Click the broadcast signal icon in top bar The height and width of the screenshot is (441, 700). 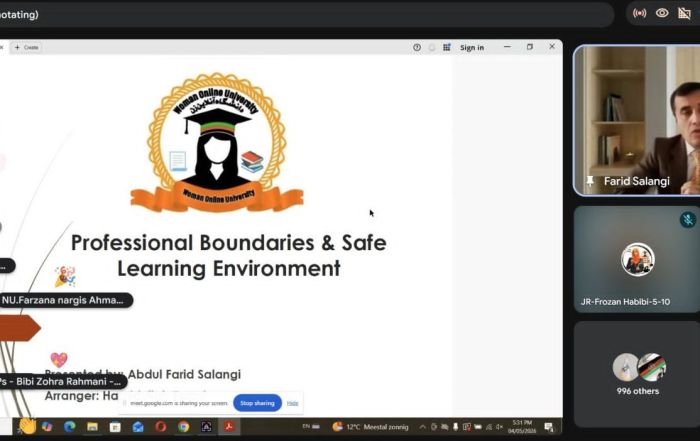click(640, 13)
